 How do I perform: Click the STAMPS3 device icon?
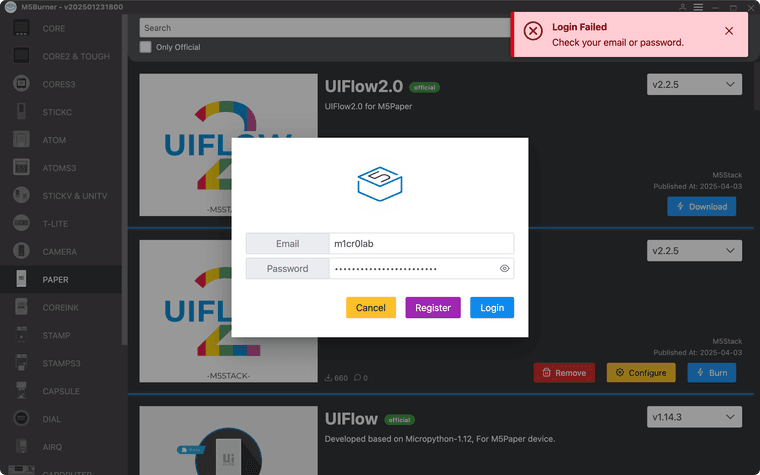[21, 363]
